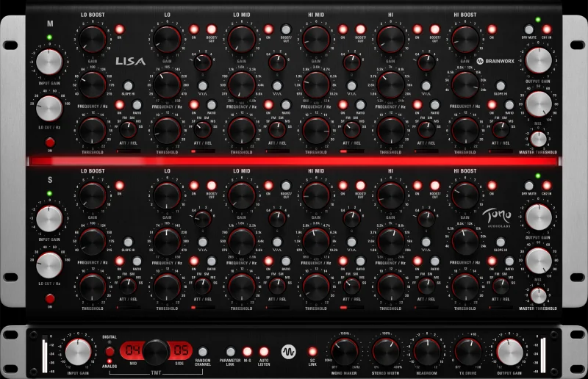Click M channel MIX knob
This screenshot has width=588, height=379.
[539, 104]
